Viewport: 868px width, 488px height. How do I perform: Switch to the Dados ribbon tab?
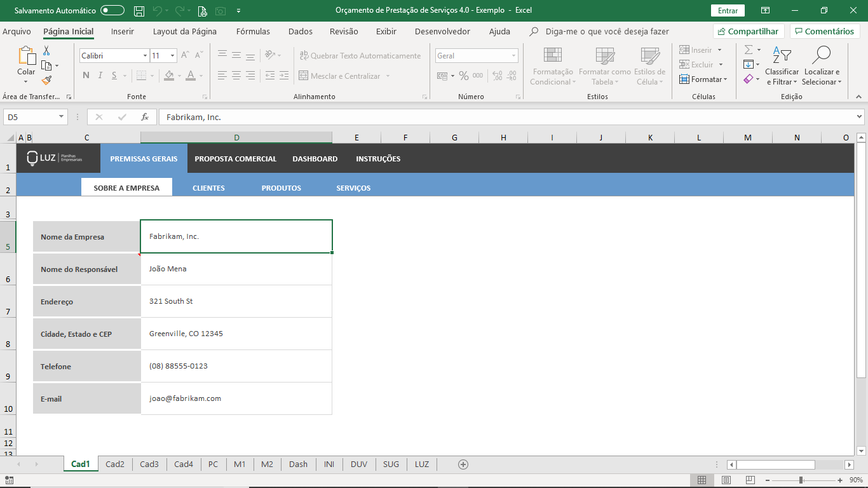(301, 31)
